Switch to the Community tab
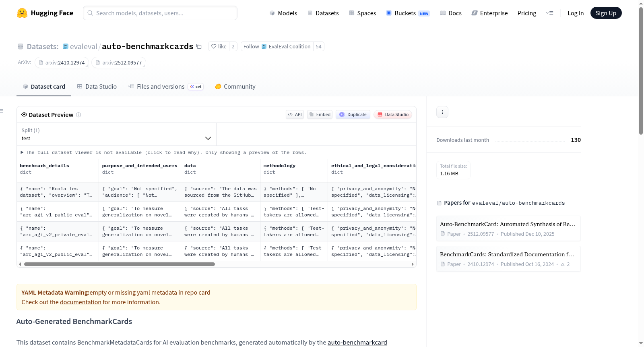This screenshot has height=347, width=644. tap(235, 87)
